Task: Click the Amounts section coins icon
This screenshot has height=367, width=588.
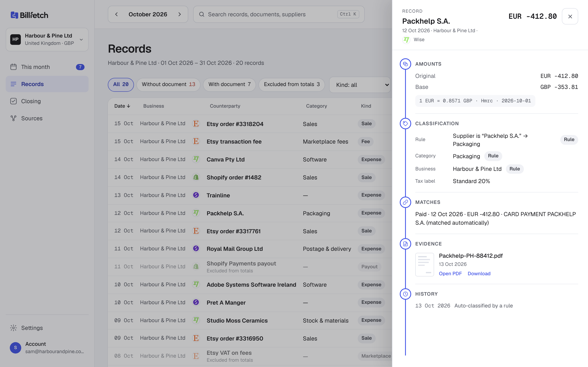Action: pyautogui.click(x=405, y=64)
